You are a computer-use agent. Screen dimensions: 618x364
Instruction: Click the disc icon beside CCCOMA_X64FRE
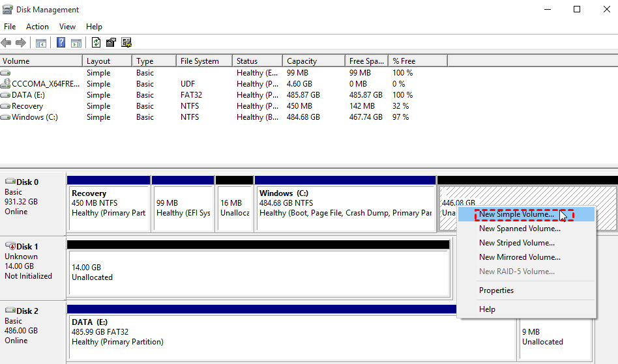(x=5, y=83)
